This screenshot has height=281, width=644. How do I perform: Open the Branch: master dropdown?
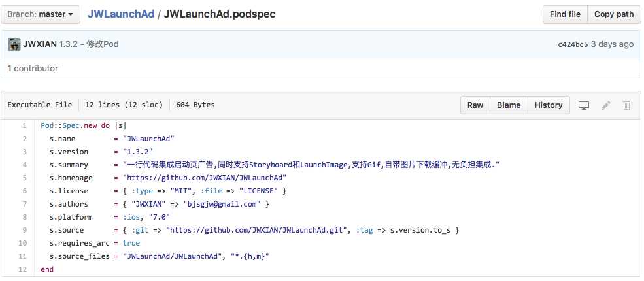pos(41,14)
